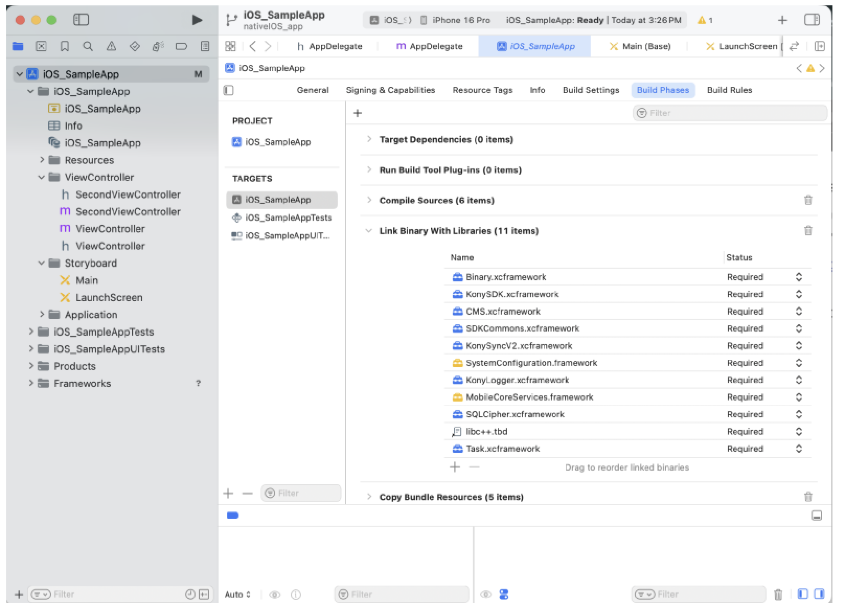
Task: Clear the debug console with trash icon
Action: [x=778, y=594]
